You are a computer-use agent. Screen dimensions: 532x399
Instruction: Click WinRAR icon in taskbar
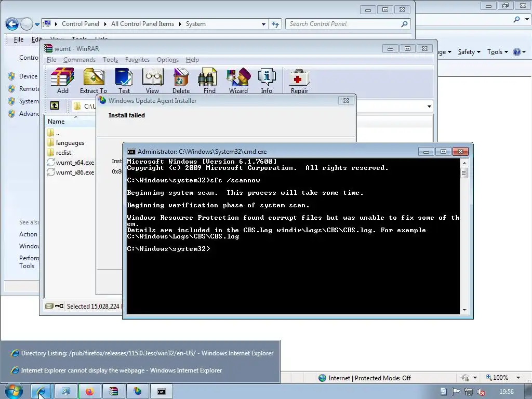113,392
